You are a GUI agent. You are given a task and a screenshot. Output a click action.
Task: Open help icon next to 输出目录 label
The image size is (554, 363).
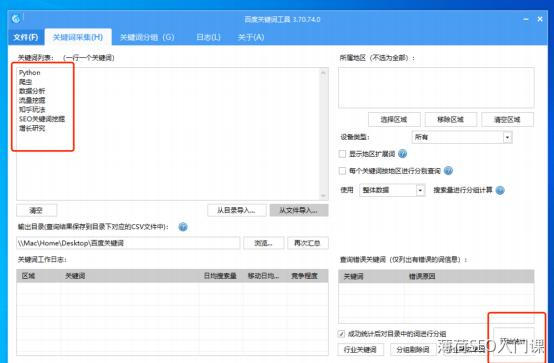pyautogui.click(x=183, y=227)
